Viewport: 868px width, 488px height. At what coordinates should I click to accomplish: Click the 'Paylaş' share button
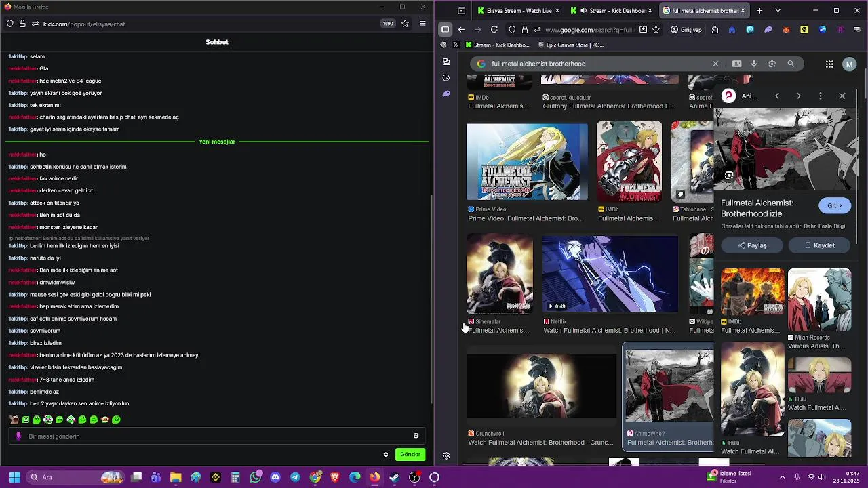pos(752,245)
